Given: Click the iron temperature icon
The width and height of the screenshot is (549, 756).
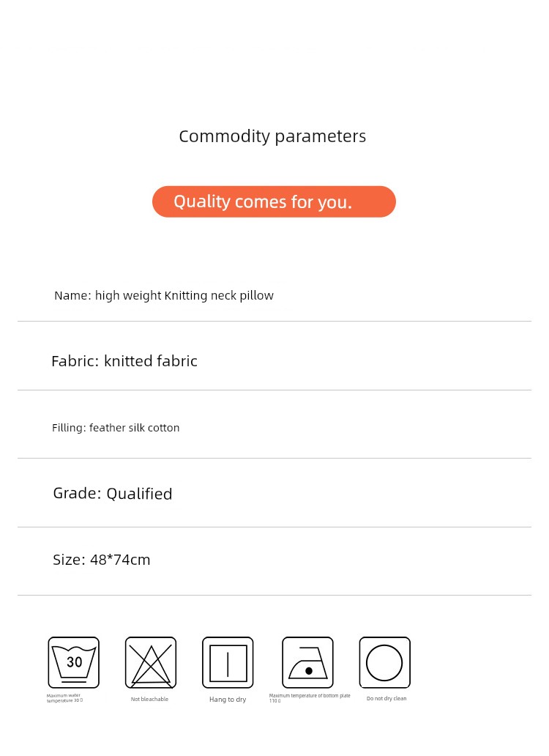Looking at the screenshot, I should point(307,662).
